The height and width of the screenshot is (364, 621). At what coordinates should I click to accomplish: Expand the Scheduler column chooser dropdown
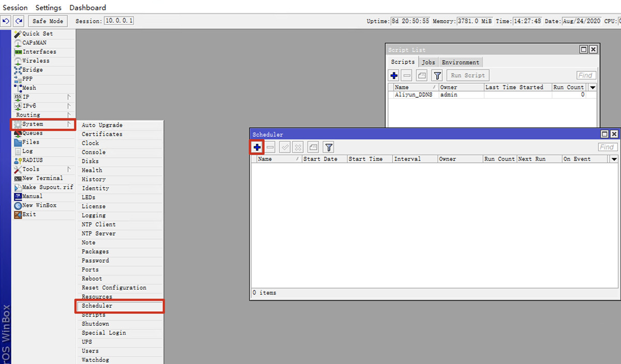point(614,159)
